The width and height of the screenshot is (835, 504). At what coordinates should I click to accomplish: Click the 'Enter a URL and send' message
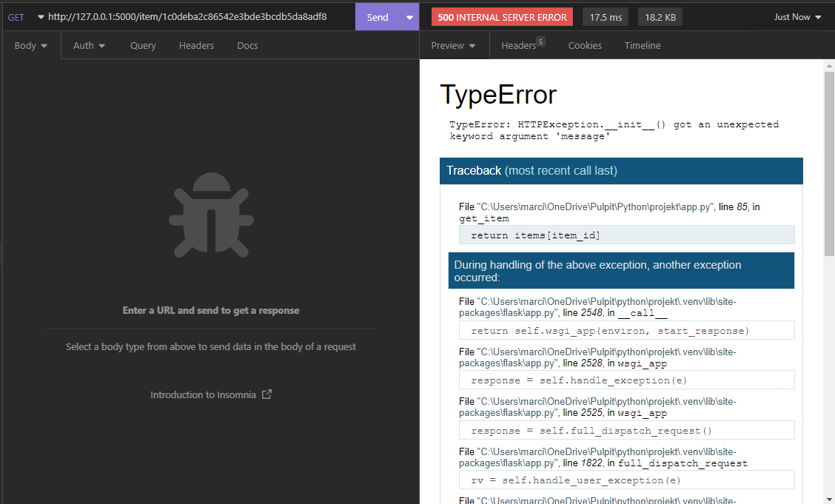(x=211, y=310)
